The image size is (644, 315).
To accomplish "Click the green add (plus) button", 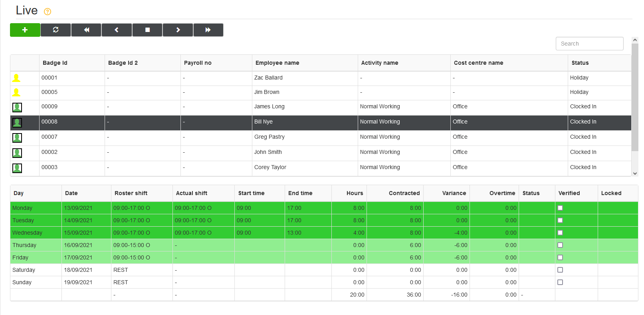I will click(x=25, y=30).
